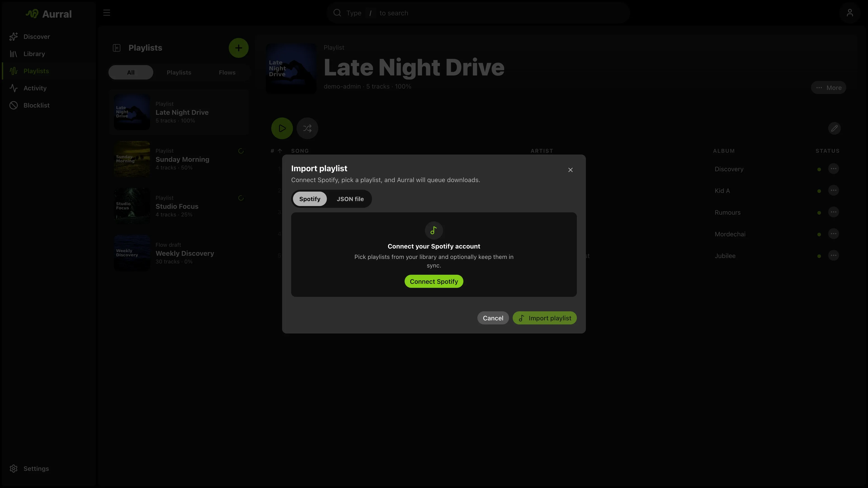Screen dimensions: 868x488
Task: Close the Import playlist dialog
Action: click(570, 170)
